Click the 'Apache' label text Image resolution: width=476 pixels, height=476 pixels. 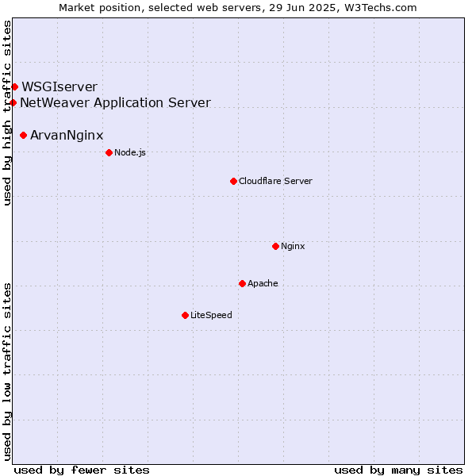tap(263, 283)
